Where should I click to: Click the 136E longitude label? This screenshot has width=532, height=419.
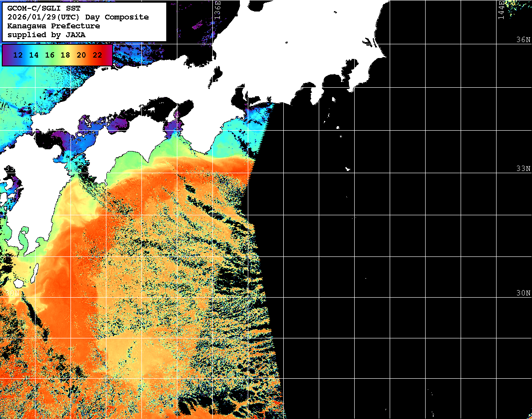point(217,9)
